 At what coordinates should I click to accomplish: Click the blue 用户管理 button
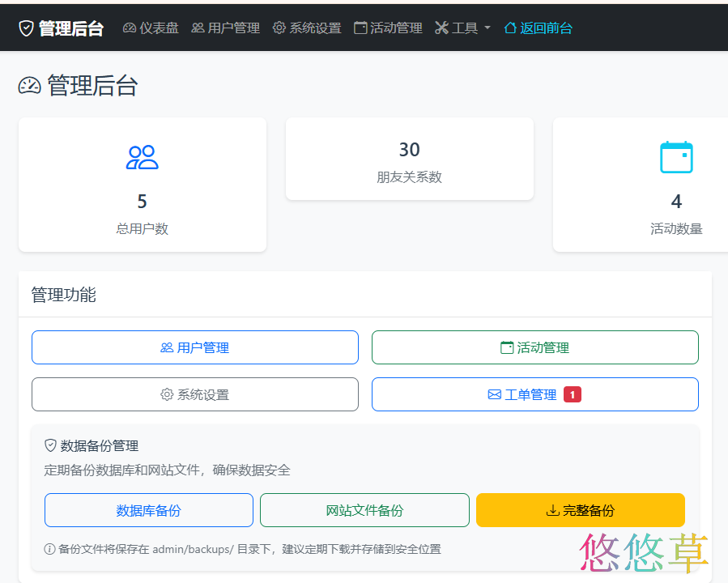(x=195, y=347)
